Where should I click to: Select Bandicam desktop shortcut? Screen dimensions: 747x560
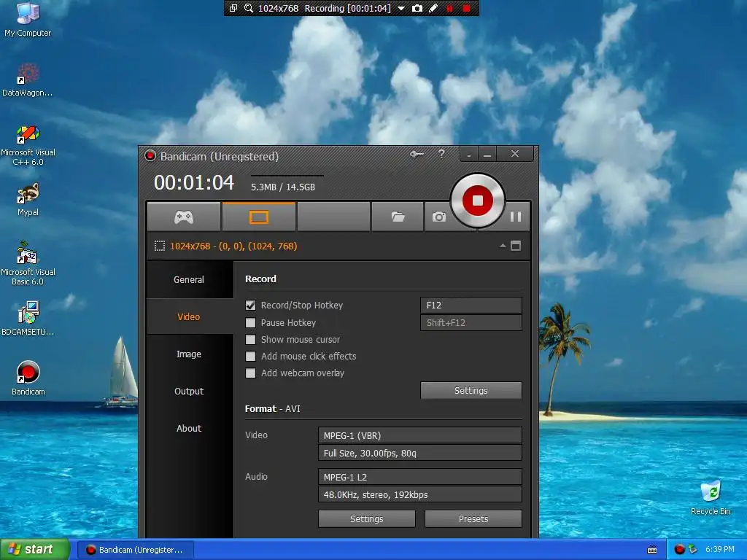click(x=28, y=378)
